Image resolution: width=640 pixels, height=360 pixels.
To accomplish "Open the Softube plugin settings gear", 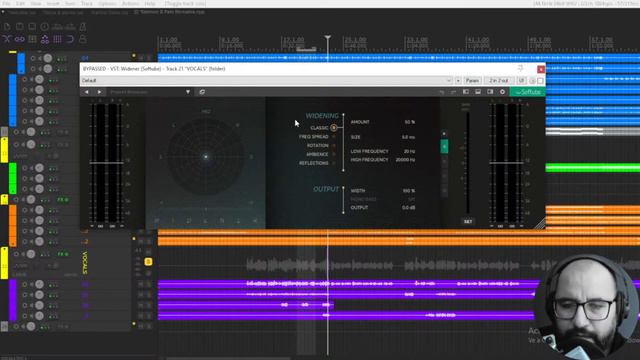I will [502, 92].
